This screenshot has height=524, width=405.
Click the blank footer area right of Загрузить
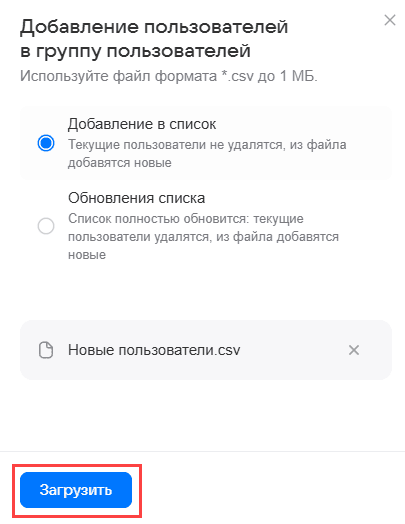tap(267, 490)
